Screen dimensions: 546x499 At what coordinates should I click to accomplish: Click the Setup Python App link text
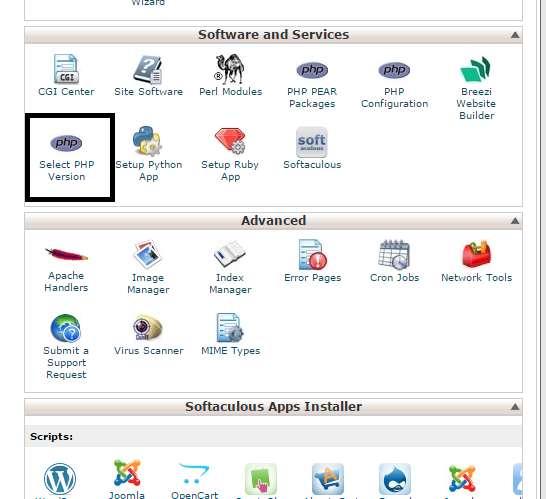coord(149,171)
